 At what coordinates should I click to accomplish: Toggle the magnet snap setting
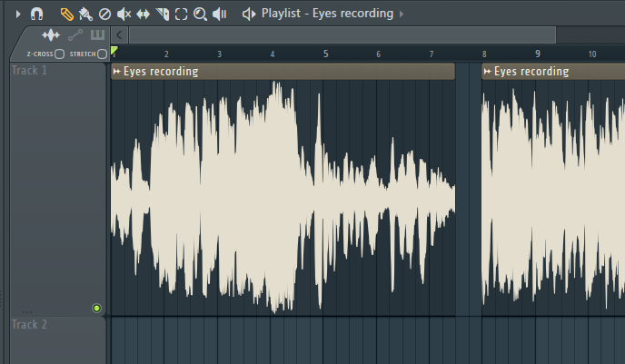pyautogui.click(x=36, y=15)
